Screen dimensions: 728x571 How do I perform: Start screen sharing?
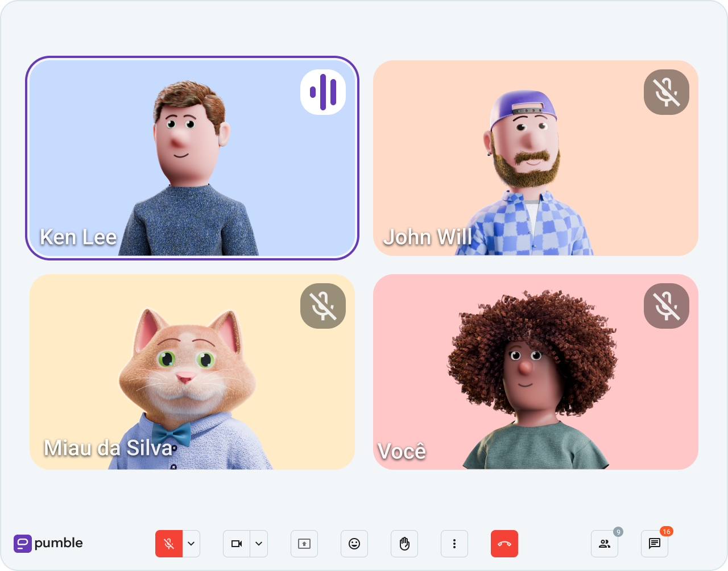pos(304,544)
